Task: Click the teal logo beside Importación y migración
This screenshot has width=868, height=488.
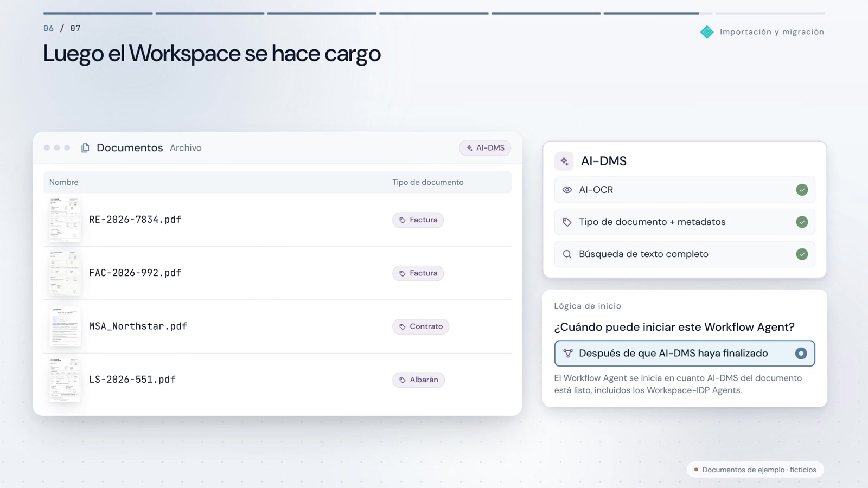Action: [x=707, y=32]
